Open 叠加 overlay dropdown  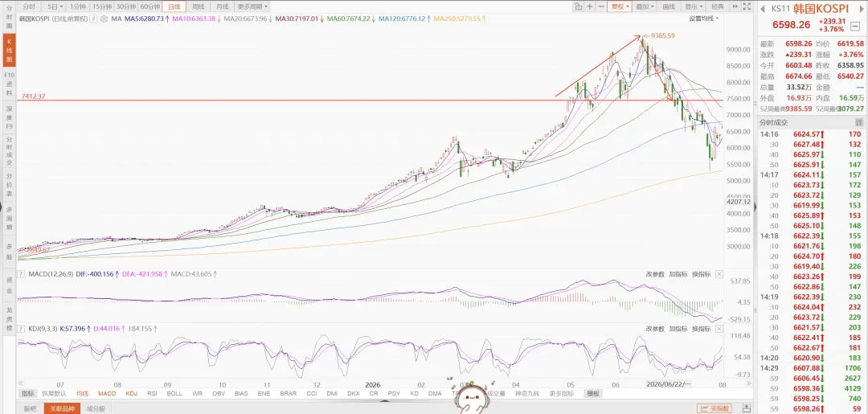point(645,6)
